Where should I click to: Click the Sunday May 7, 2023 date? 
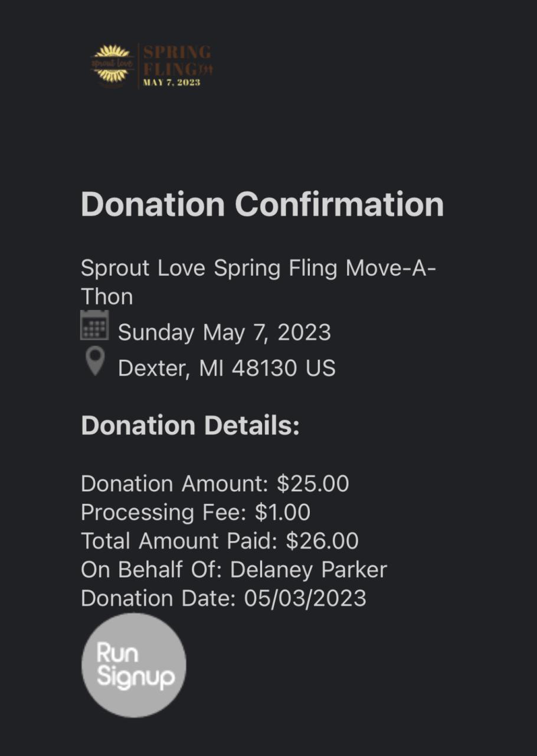pyautogui.click(x=224, y=332)
